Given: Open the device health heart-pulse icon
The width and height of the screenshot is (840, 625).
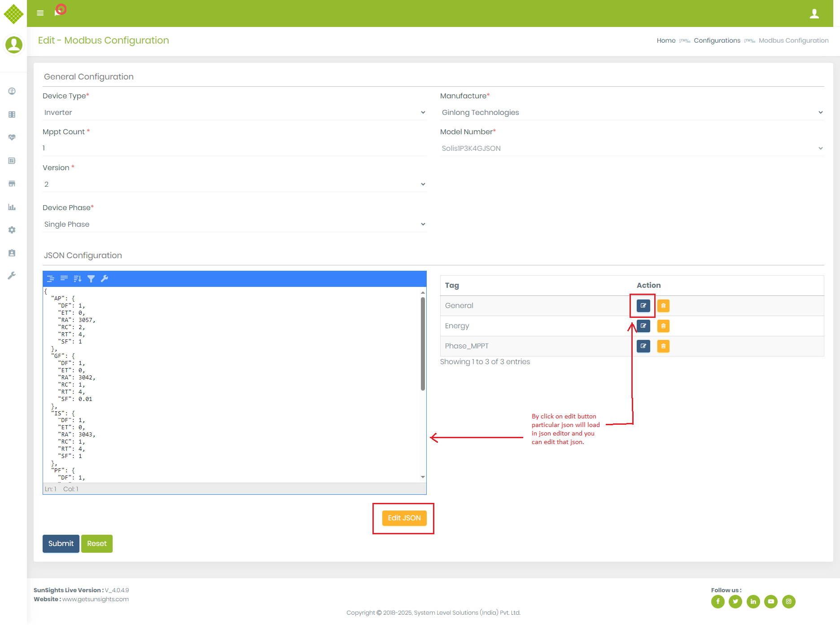Looking at the screenshot, I should [12, 137].
